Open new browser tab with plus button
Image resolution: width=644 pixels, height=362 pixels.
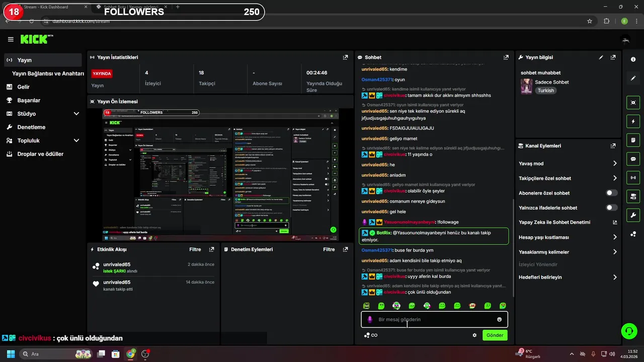[178, 7]
